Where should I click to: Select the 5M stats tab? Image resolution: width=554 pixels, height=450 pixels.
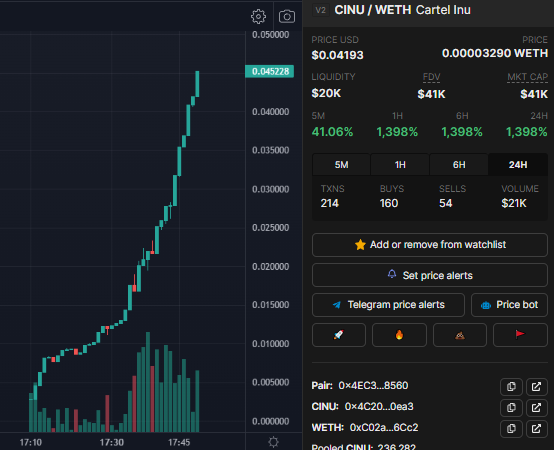(x=341, y=165)
